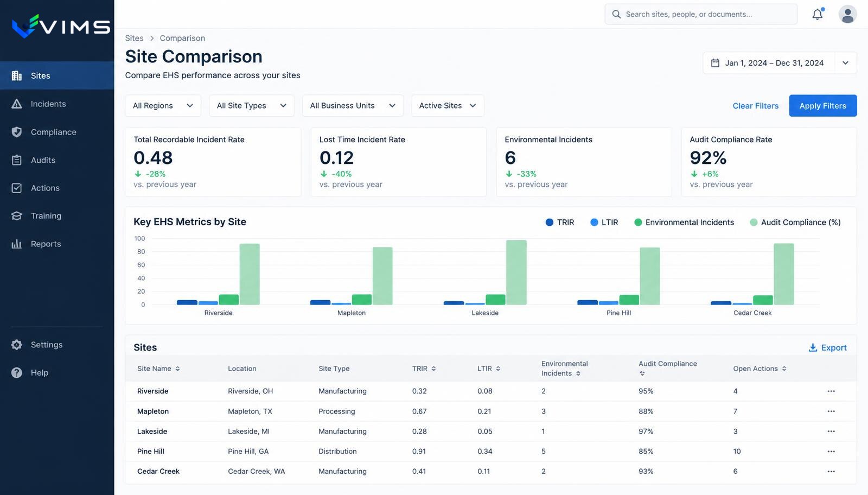
Task: Click Cedar Creek's TRIR value 0.41
Action: [x=419, y=471]
